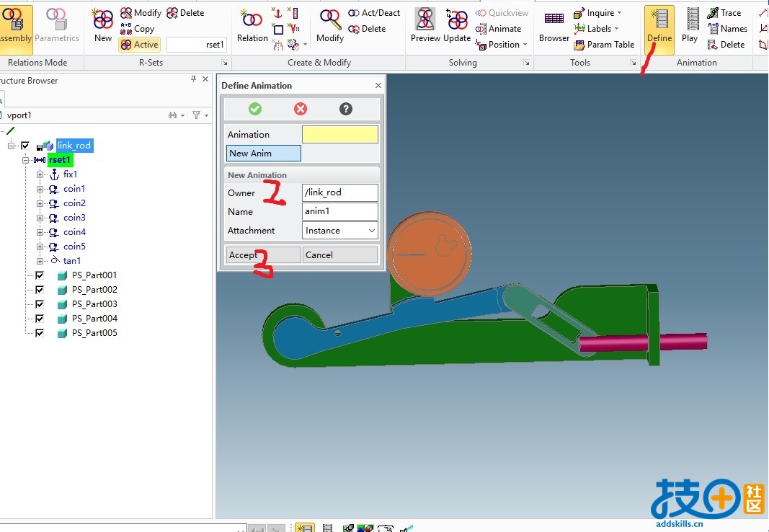Select the coin5 relation
This screenshot has width=769, height=532.
(x=74, y=246)
